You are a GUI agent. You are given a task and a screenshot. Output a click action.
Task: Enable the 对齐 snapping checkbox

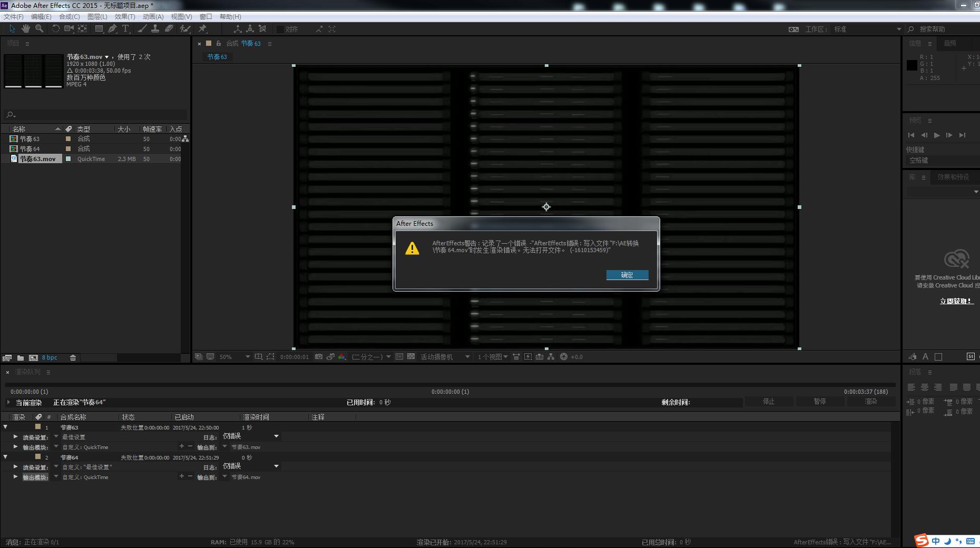pos(280,29)
